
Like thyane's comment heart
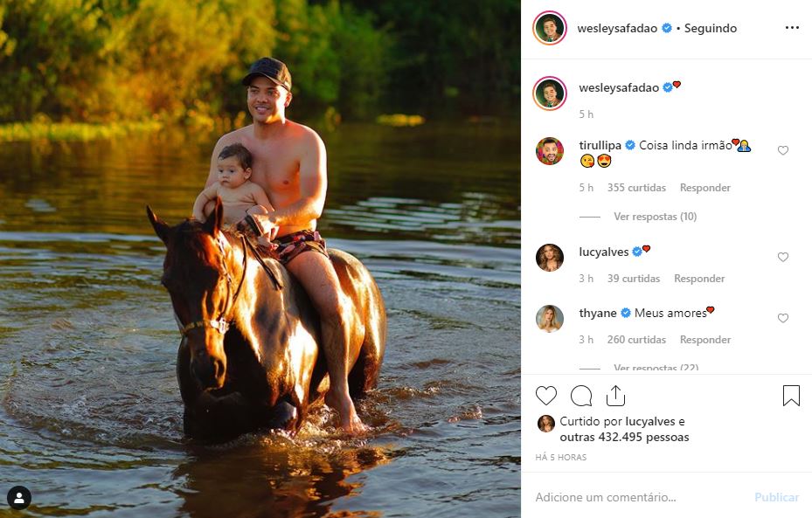pyautogui.click(x=783, y=319)
